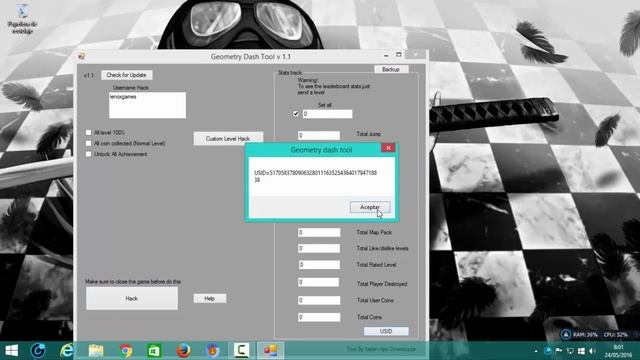
Task: Open the Custom Level Hack button
Action: tap(228, 139)
